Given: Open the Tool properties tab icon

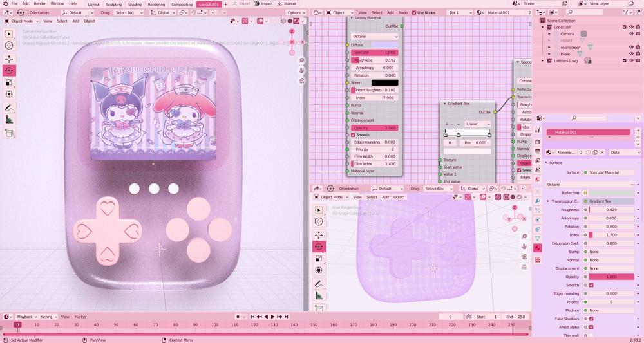Looking at the screenshot, I should [538, 130].
